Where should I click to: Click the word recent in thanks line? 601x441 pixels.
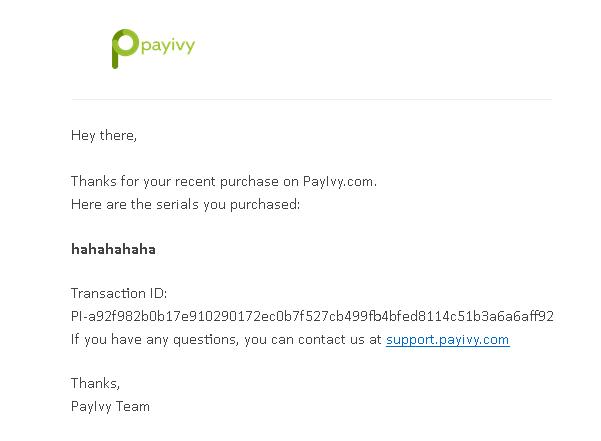coord(195,182)
